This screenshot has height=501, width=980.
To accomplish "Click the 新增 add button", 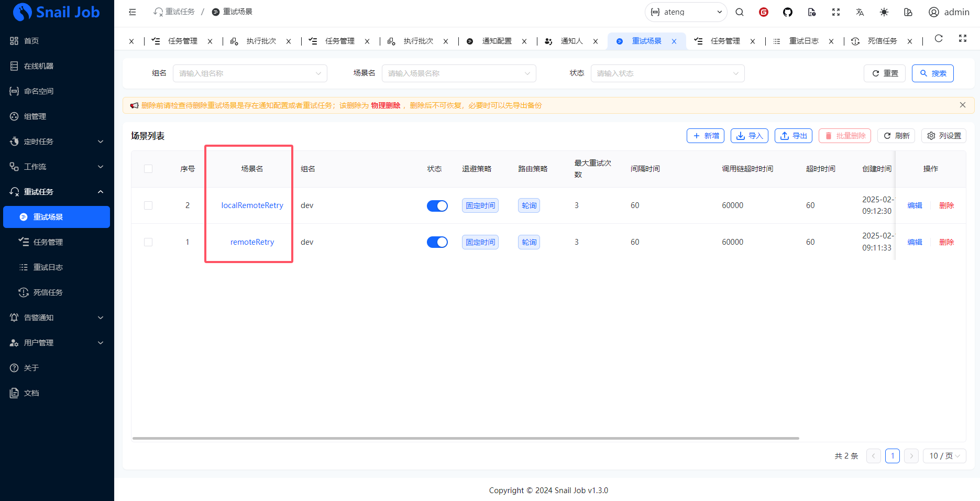I will (x=705, y=136).
